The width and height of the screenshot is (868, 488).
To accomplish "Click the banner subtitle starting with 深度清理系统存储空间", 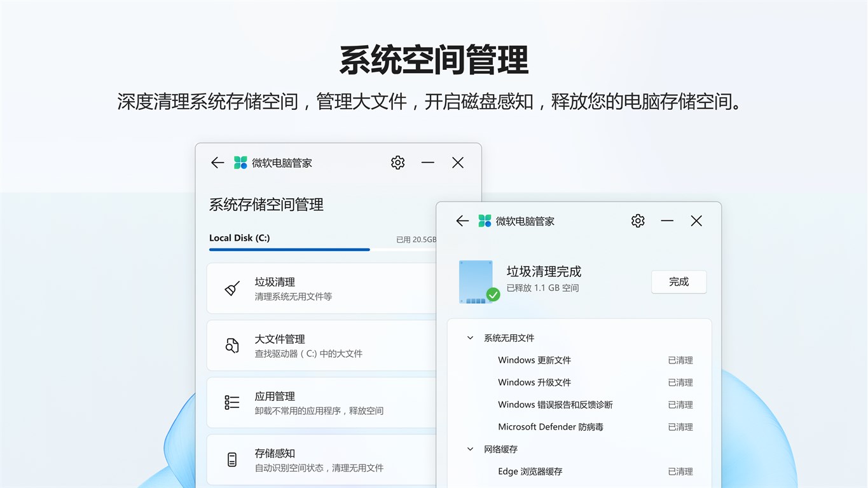I will (430, 102).
